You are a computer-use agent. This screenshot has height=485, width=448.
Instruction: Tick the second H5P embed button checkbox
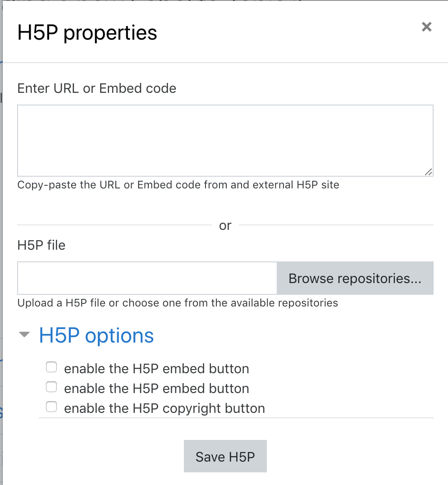pyautogui.click(x=51, y=387)
